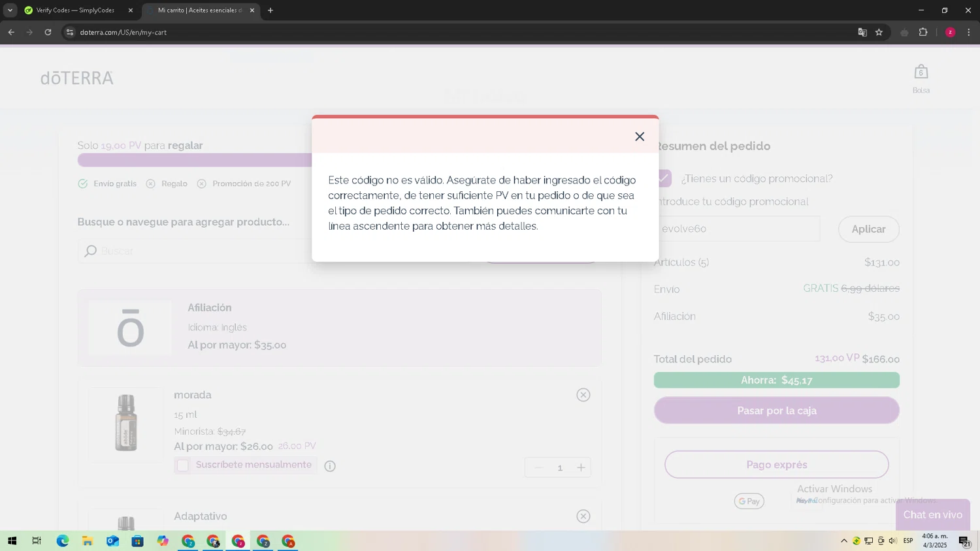
Task: Click the promo code field containing evolve60
Action: pos(738,228)
